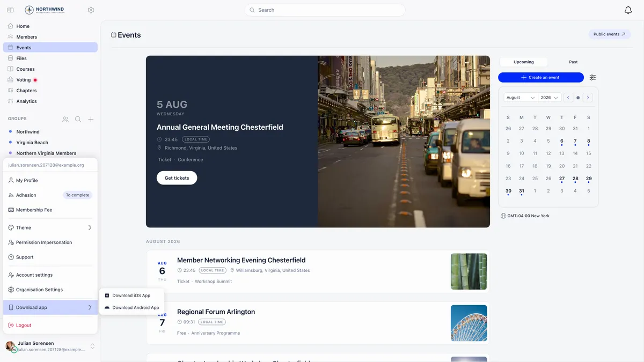This screenshot has width=644, height=362.
Task: Click the Ferris wheel thumbnail of Regional Forum
Action: coord(469,323)
